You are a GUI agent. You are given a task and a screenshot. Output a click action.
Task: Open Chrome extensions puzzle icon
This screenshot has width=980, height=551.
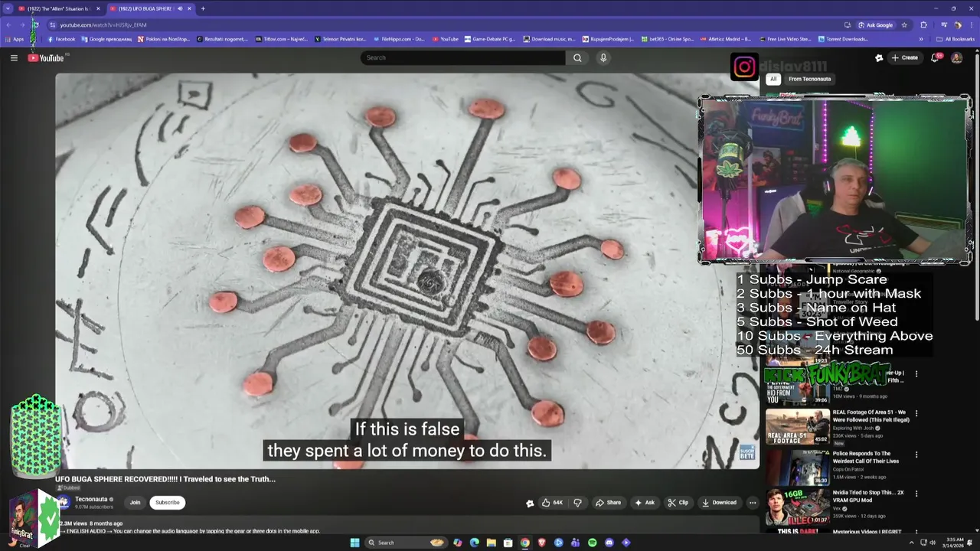pyautogui.click(x=923, y=24)
